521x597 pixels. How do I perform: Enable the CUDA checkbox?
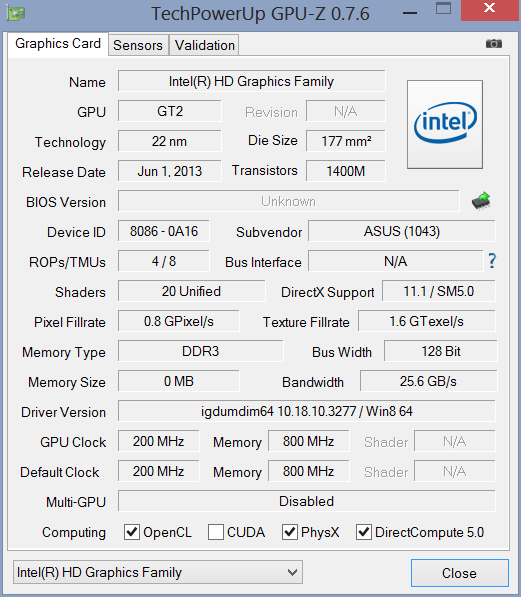216,532
